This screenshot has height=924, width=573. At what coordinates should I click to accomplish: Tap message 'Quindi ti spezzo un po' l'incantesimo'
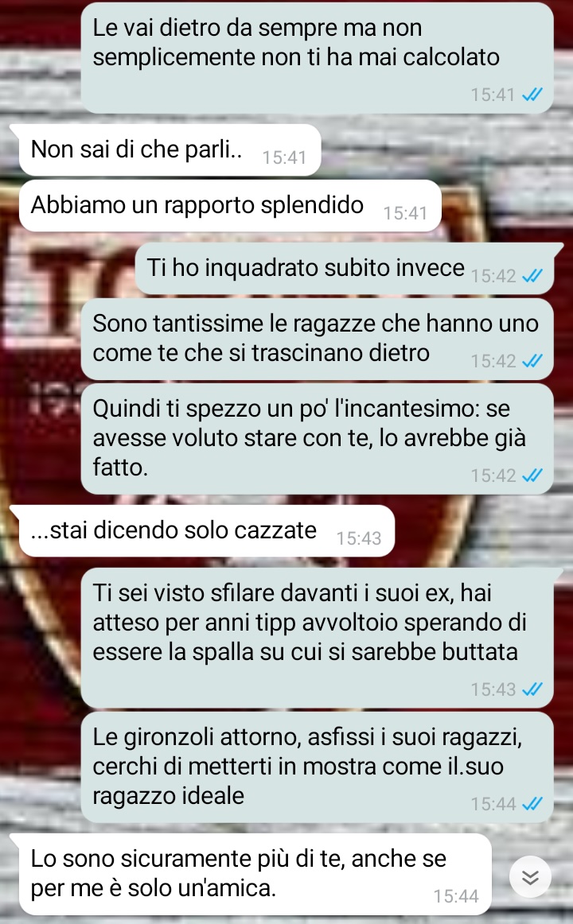pyautogui.click(x=318, y=438)
